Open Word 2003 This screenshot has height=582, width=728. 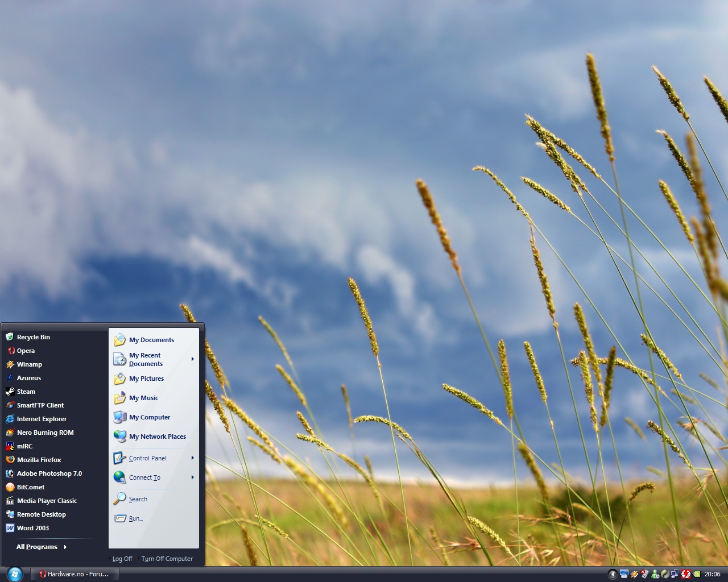click(x=28, y=528)
